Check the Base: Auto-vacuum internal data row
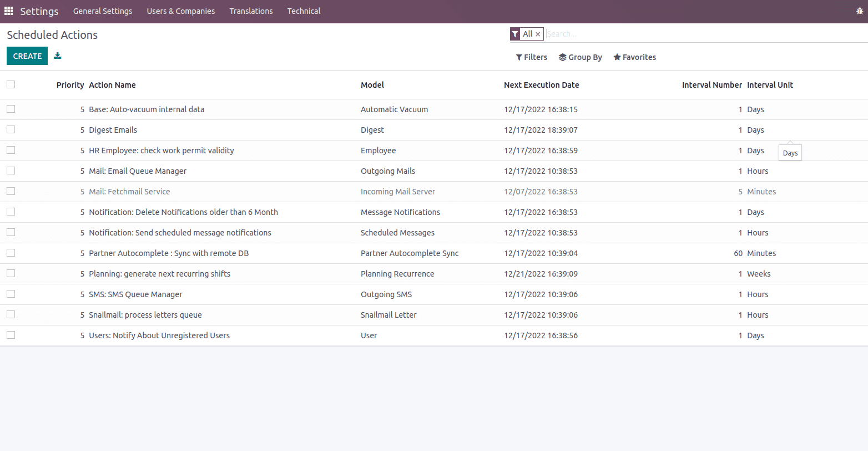The width and height of the screenshot is (868, 451). 11,109
